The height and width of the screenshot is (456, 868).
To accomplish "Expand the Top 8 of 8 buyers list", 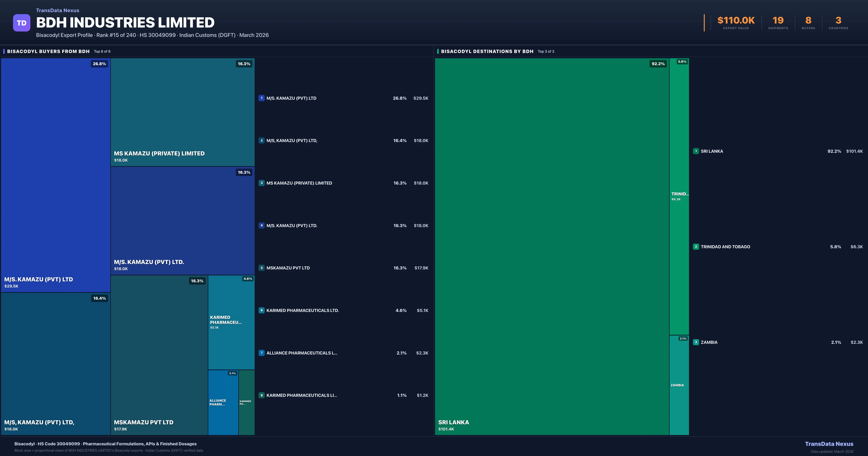I will coord(103,51).
